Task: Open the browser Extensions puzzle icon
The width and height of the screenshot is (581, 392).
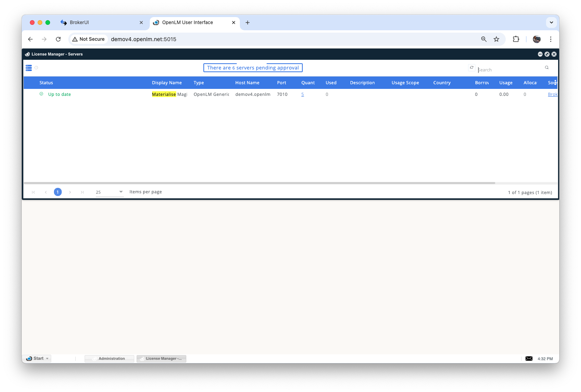Action: pyautogui.click(x=516, y=39)
